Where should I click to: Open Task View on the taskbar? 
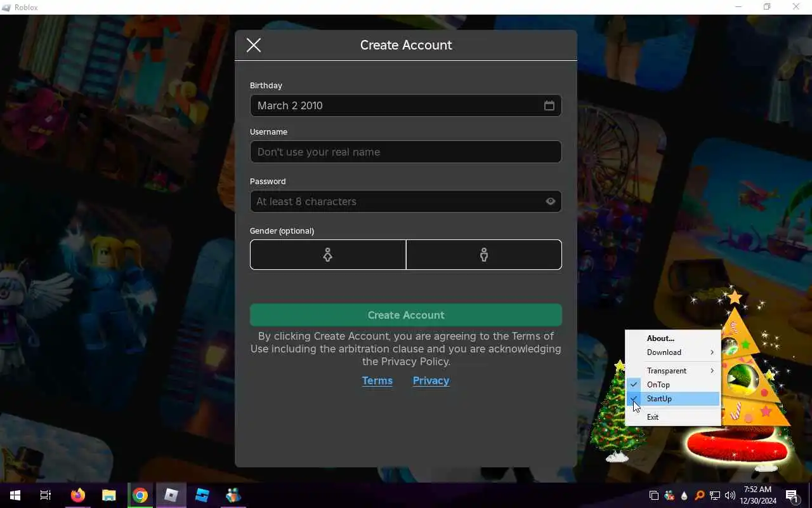pos(46,495)
